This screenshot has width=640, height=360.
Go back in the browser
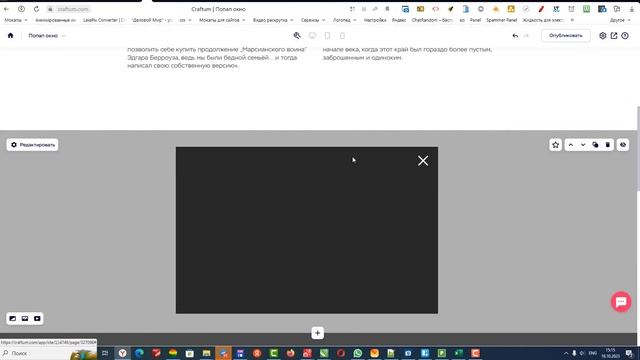point(7,9)
